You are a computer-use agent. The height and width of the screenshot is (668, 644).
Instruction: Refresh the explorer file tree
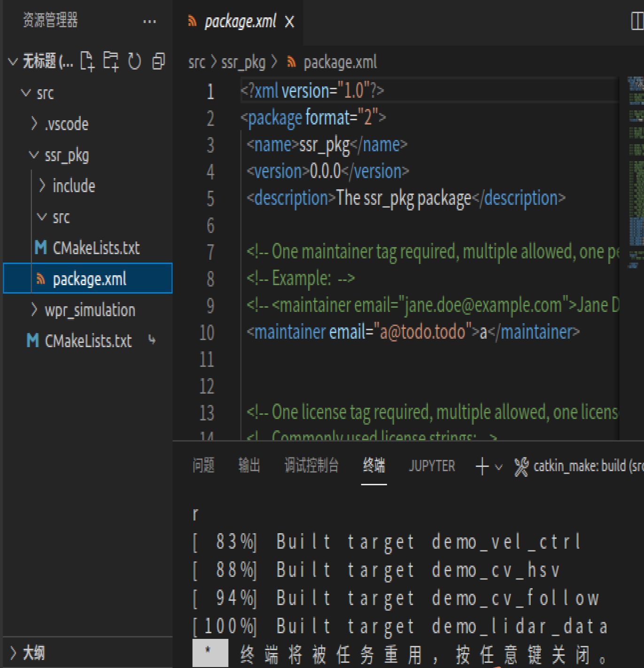pos(135,62)
